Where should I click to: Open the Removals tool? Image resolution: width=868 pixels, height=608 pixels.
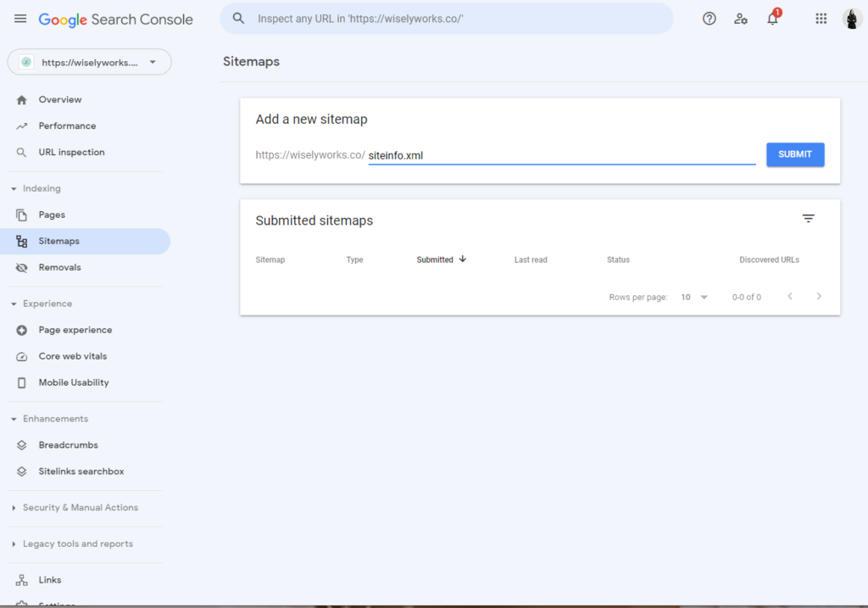[x=60, y=267]
